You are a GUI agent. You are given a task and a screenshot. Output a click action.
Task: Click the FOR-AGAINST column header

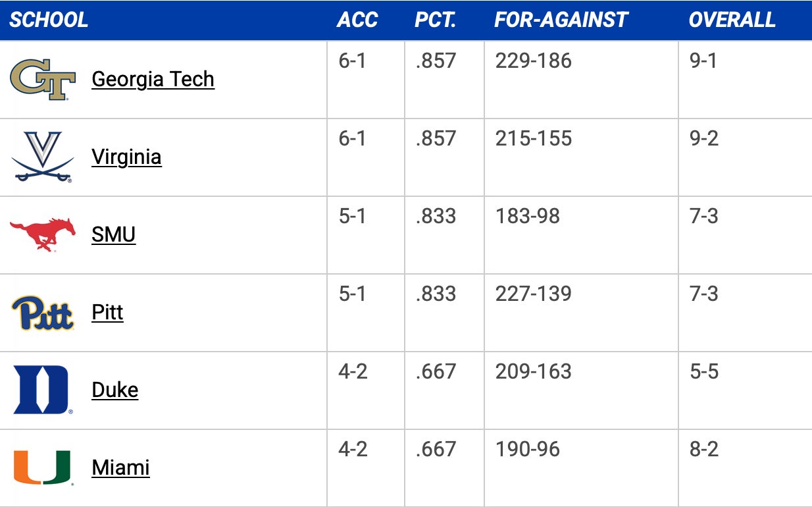pyautogui.click(x=561, y=20)
